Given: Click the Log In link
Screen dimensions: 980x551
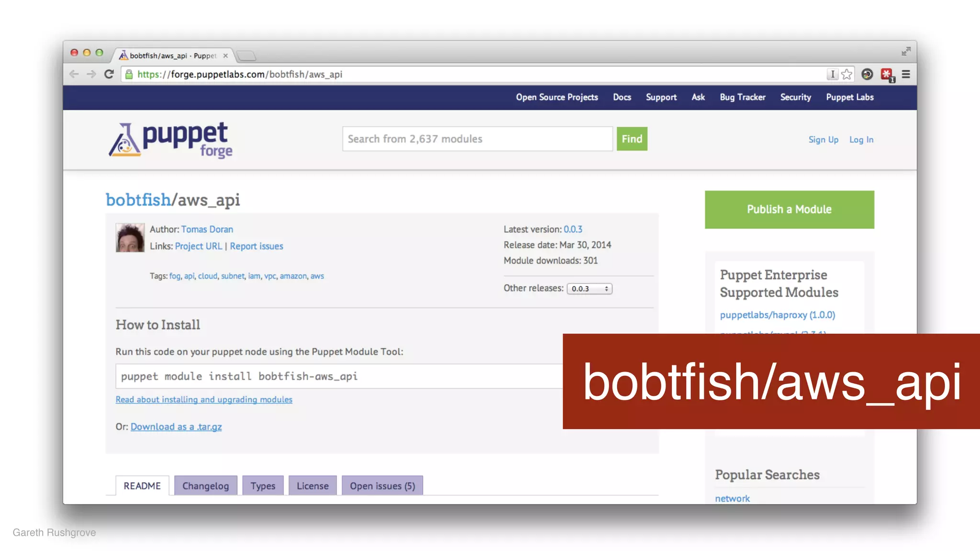Looking at the screenshot, I should pyautogui.click(x=861, y=140).
